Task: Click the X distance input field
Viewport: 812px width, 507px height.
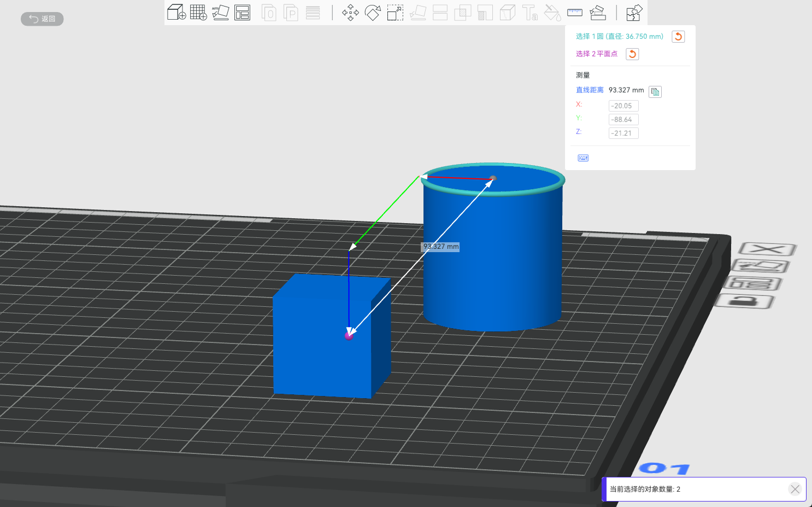Action: (623, 106)
